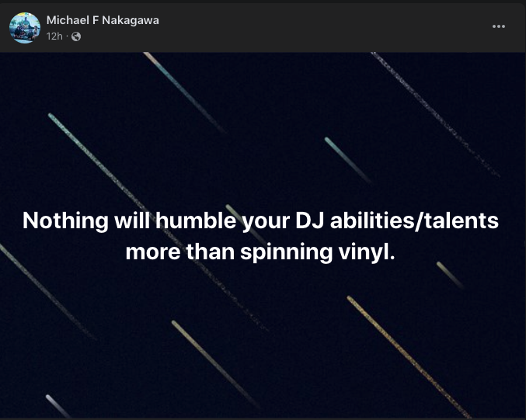Open Michael F Nakagawa's profile picture
The height and width of the screenshot is (420, 526).
click(x=25, y=28)
